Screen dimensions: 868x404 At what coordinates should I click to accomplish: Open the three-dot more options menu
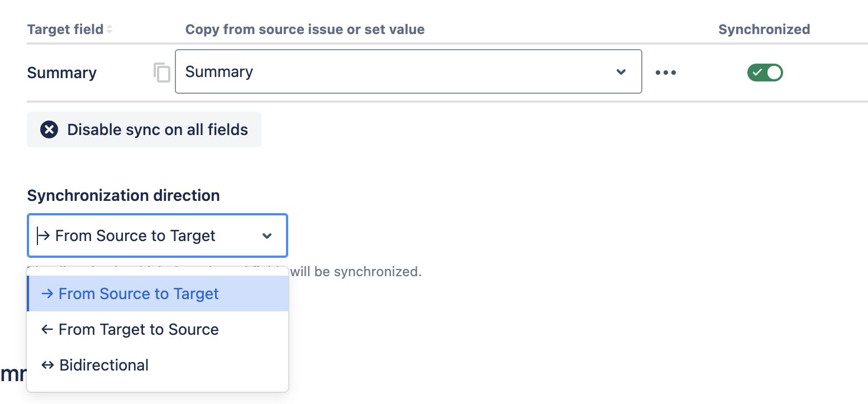click(x=666, y=73)
